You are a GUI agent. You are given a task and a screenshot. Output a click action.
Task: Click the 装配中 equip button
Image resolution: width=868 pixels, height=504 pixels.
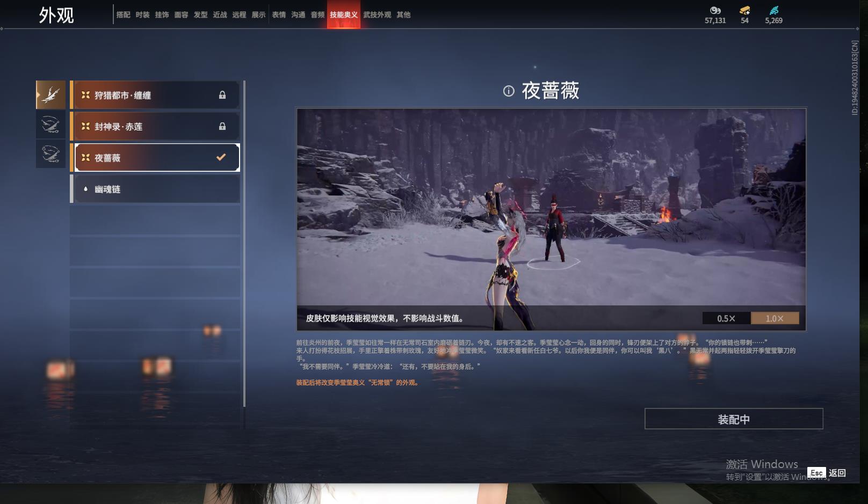(734, 419)
